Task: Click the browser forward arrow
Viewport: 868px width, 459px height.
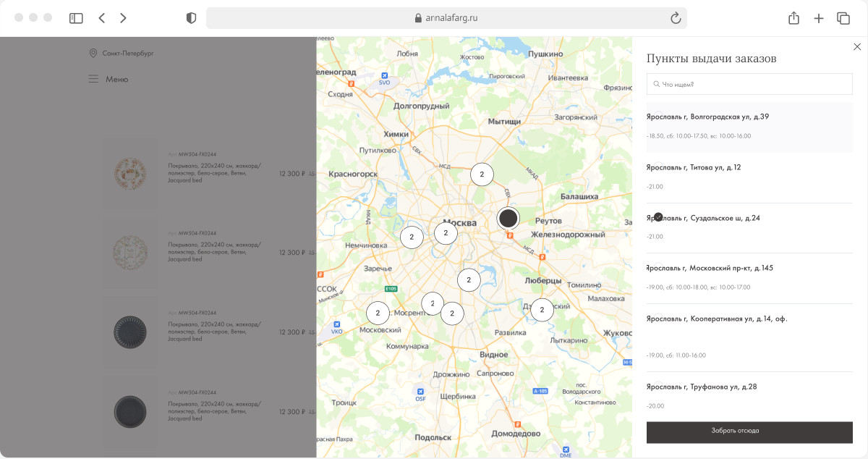Action: 124,18
